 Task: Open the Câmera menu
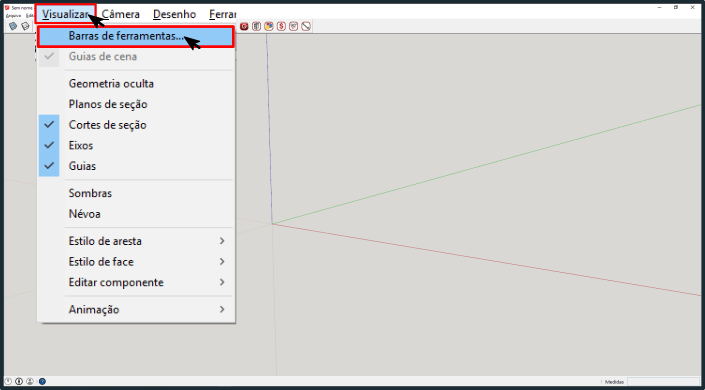[x=121, y=14]
